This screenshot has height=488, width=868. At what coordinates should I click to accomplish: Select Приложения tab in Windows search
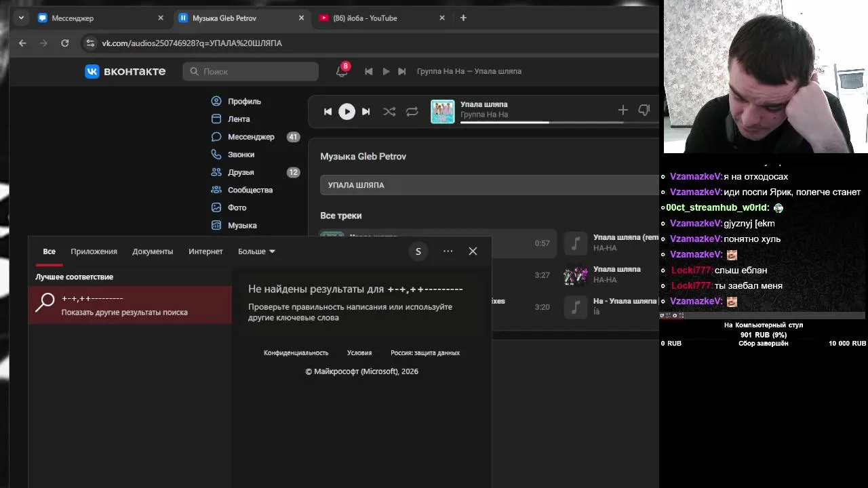click(x=94, y=251)
